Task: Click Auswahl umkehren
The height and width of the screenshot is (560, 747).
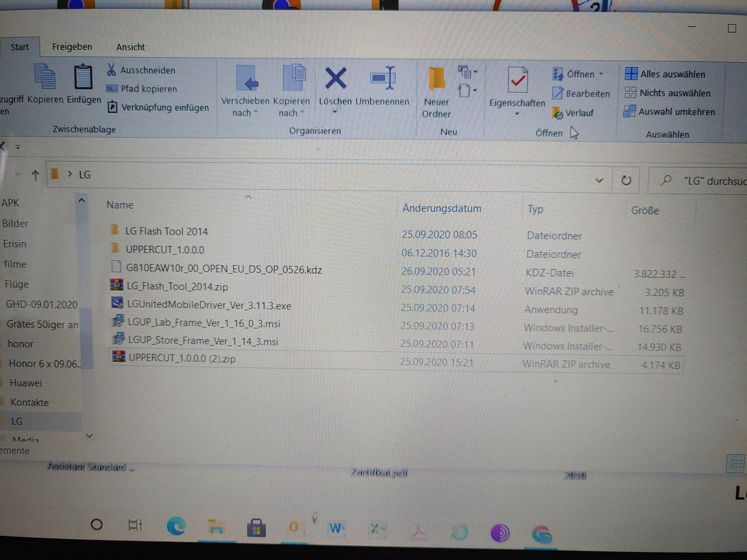Action: (669, 112)
